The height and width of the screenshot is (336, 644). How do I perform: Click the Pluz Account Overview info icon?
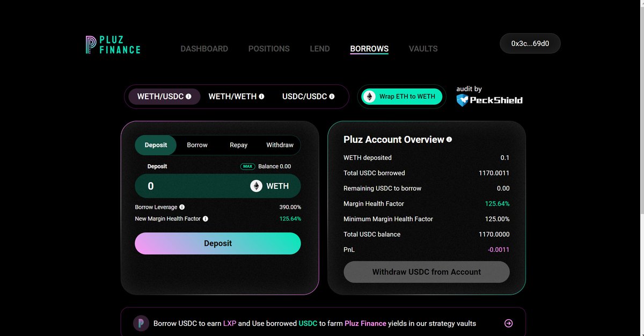pos(449,140)
